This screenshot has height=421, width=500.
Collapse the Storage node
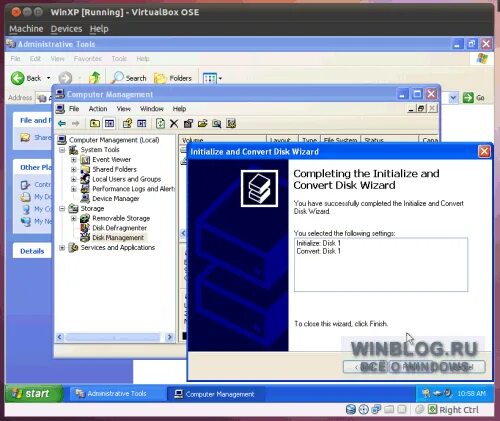point(62,209)
